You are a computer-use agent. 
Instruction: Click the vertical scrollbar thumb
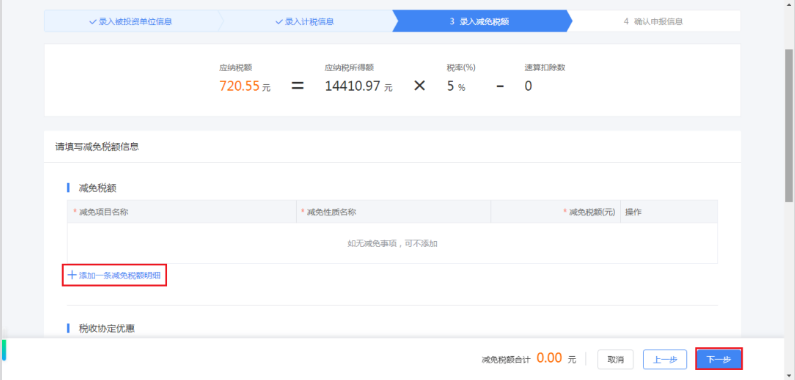pyautogui.click(x=789, y=125)
